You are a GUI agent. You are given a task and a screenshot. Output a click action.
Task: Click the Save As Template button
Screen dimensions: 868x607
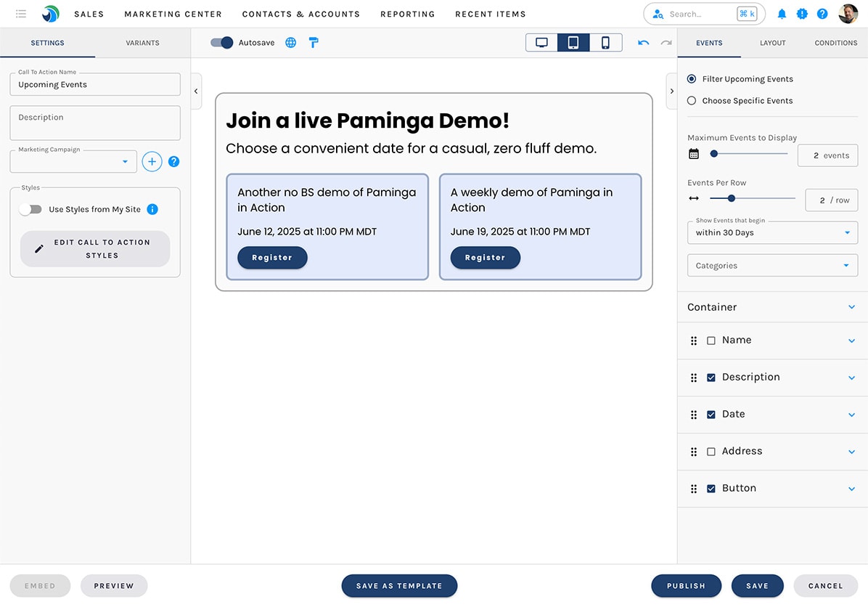click(399, 585)
